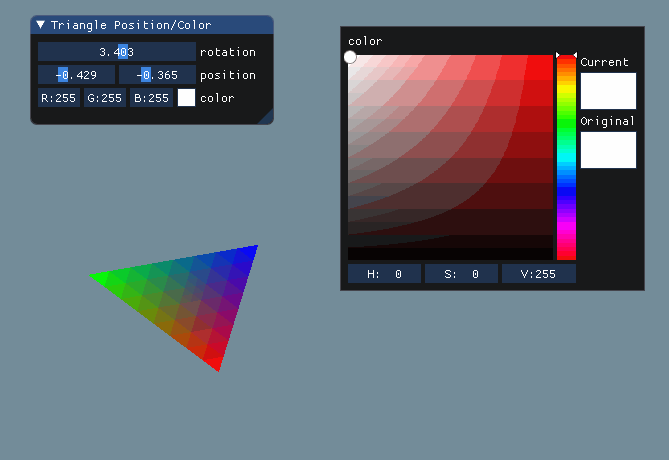Select the position Y field showing -0.365
Image resolution: width=669 pixels, height=460 pixels.
tap(157, 75)
